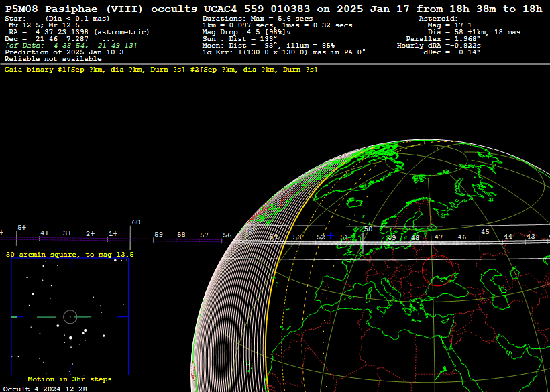Select the minute 46 path marker
550x392 pixels.
click(462, 237)
